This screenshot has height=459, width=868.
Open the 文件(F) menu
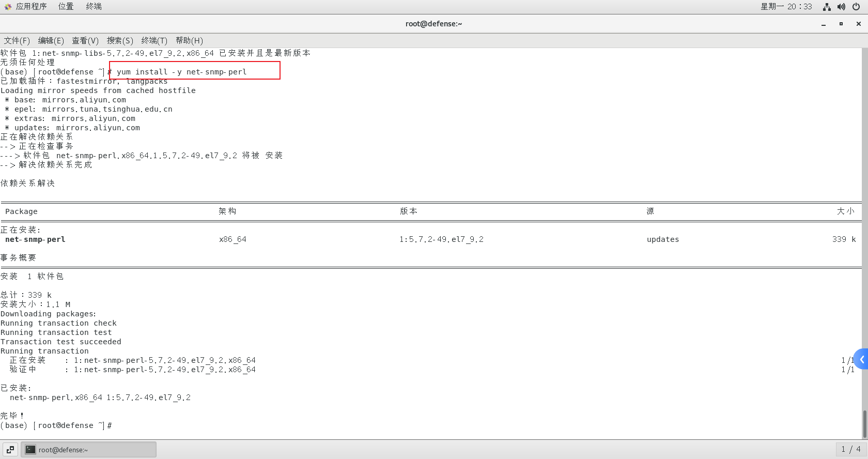tap(17, 40)
